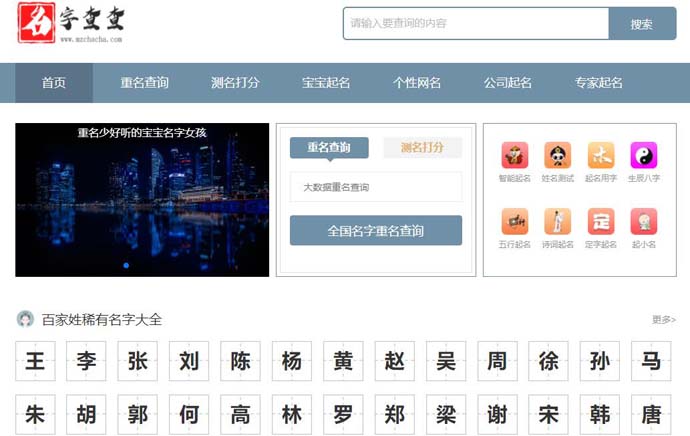This screenshot has height=436, width=690.
Task: Select the surname tile 王
Action: (x=35, y=361)
